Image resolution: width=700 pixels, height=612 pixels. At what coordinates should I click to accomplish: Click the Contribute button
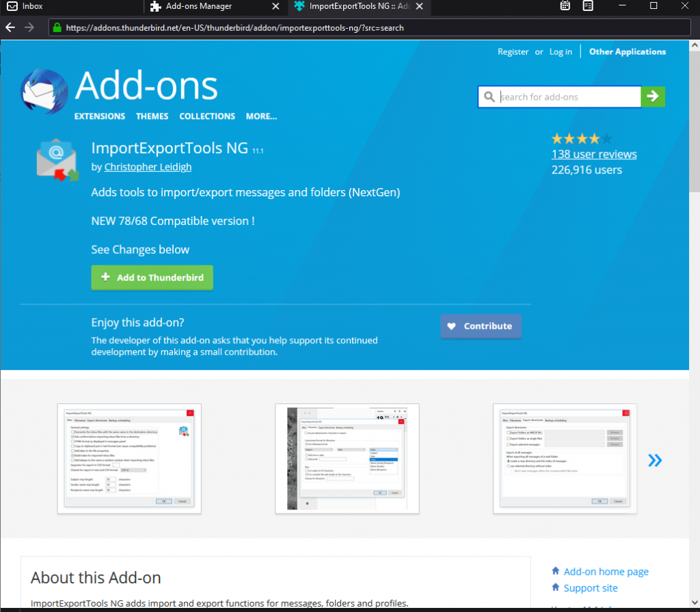[x=481, y=326]
